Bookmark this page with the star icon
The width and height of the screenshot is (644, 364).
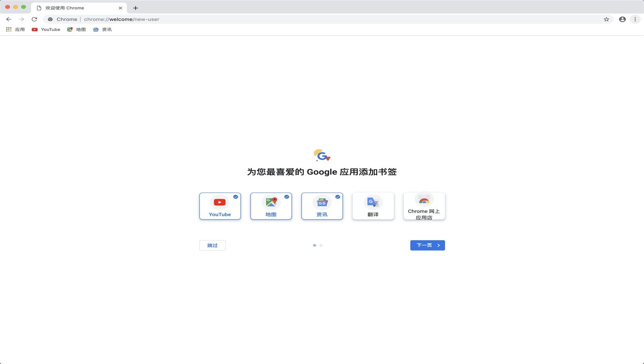(x=606, y=19)
